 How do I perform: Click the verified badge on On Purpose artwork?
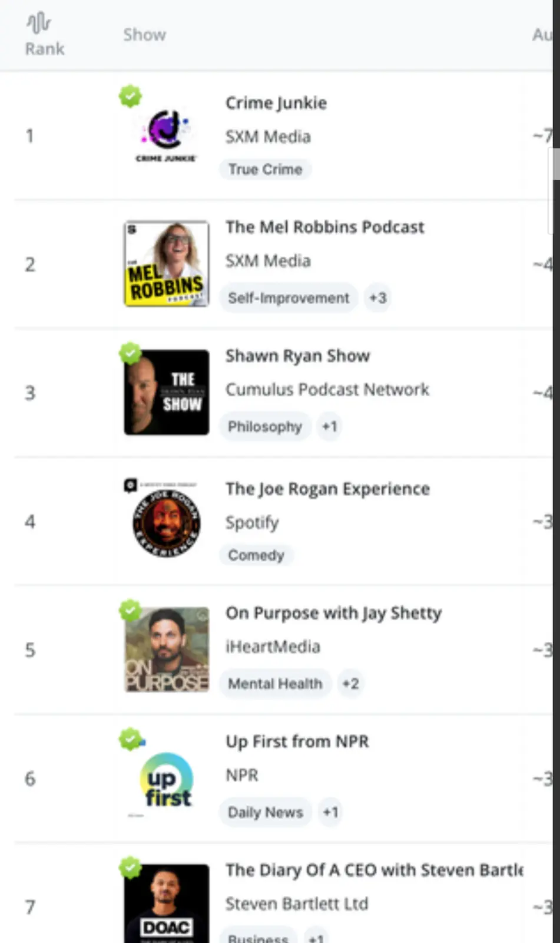coord(130,610)
